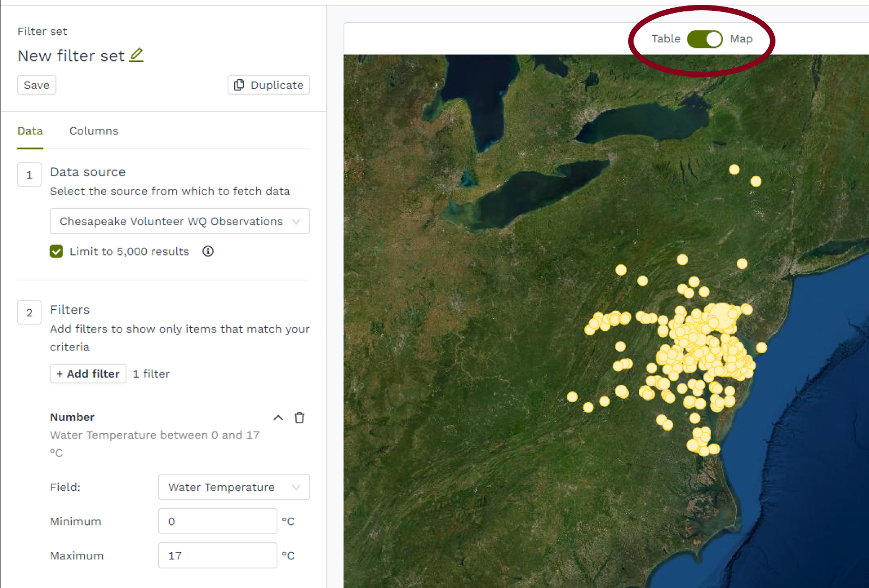Click the Table label next to the switch
Viewport: 869px width, 588px height.
click(x=666, y=39)
